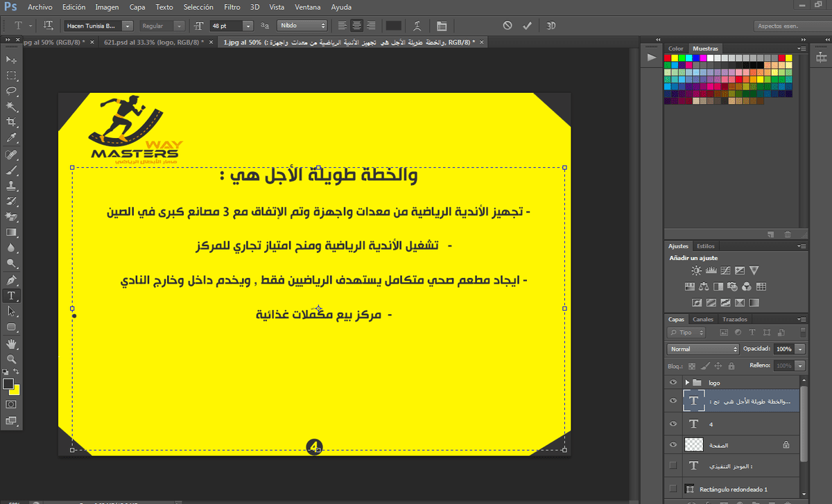Toggle the character and paragraph panels
The image size is (832, 504).
(442, 26)
